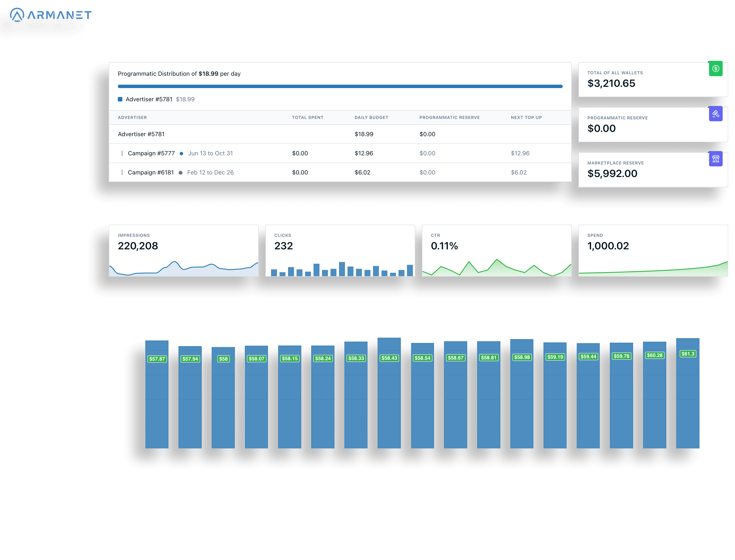
Task: Toggle the gray status dot for Campaign #6181
Action: pos(181,172)
